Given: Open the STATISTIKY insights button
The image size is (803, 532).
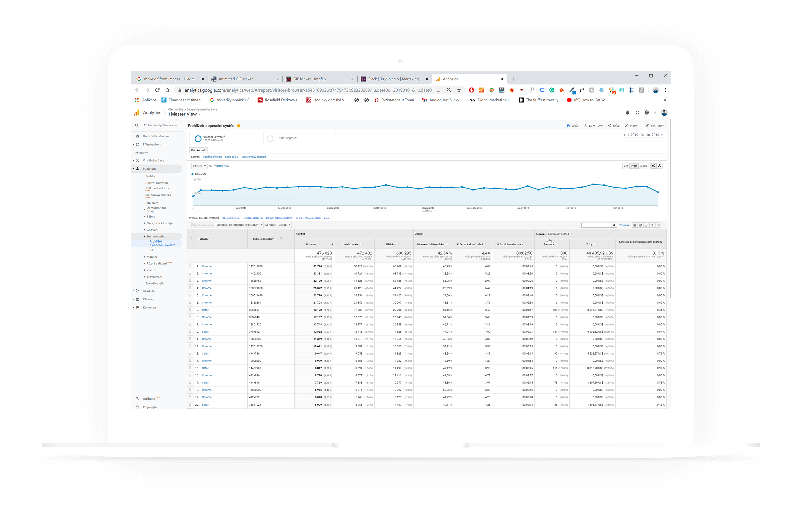Looking at the screenshot, I should click(x=655, y=126).
